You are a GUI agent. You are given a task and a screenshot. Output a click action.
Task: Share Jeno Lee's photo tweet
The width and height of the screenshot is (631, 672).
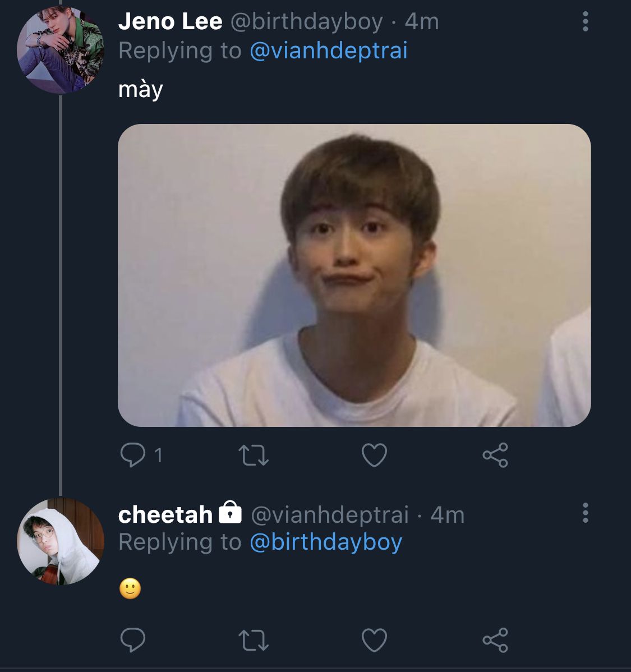pos(495,455)
